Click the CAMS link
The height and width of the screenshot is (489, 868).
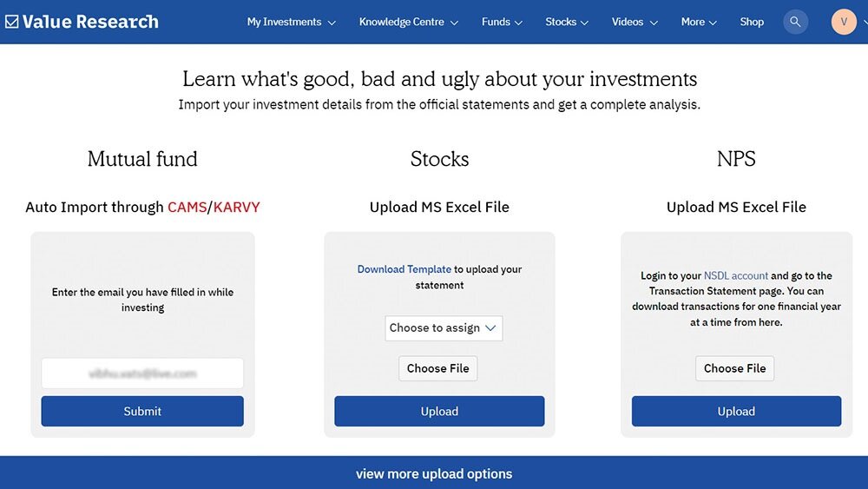[x=187, y=207]
